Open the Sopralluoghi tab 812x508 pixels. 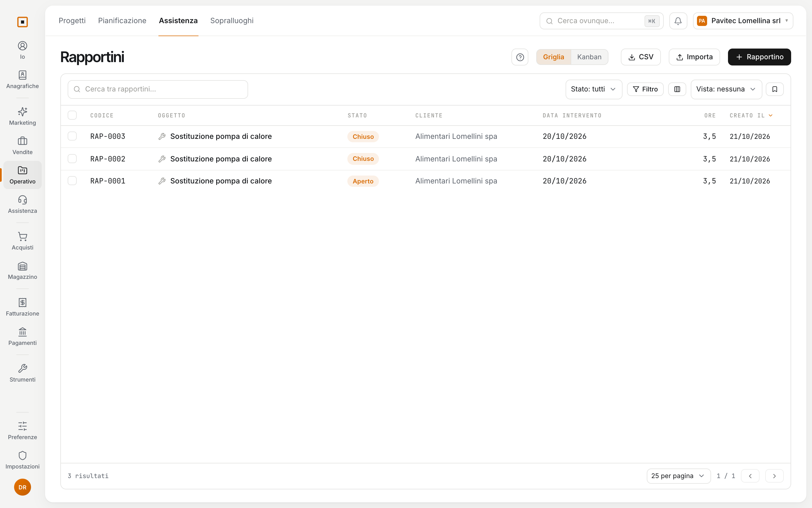point(232,21)
